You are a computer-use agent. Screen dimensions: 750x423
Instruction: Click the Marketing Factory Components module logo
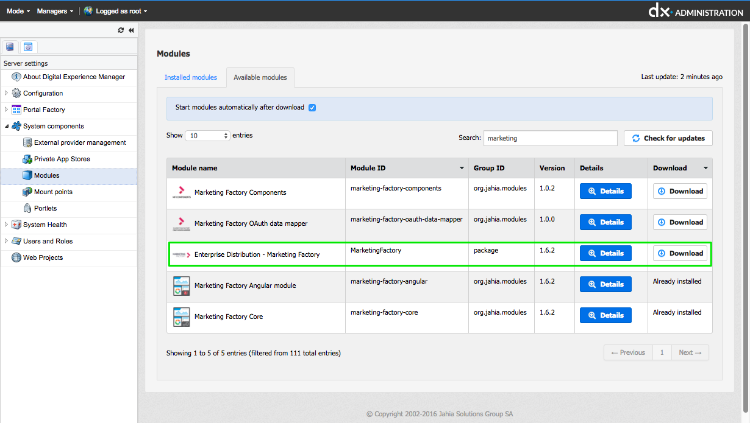coord(181,192)
